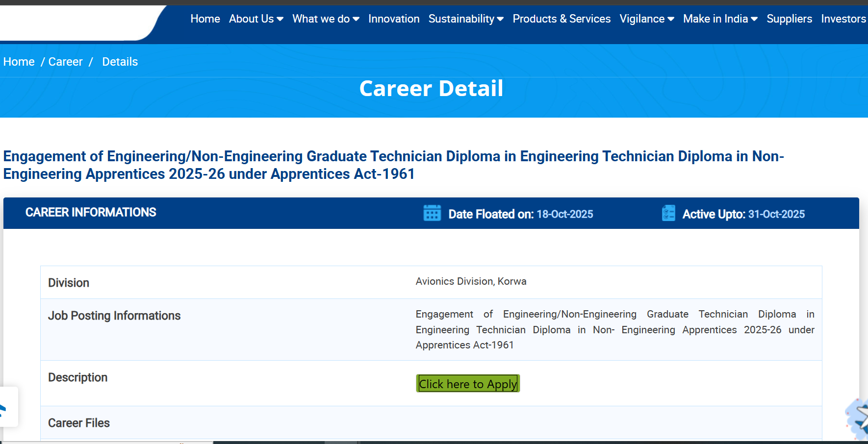Screen dimensions: 868x444
Task: Select Home in the top navigation bar
Action: pos(205,19)
